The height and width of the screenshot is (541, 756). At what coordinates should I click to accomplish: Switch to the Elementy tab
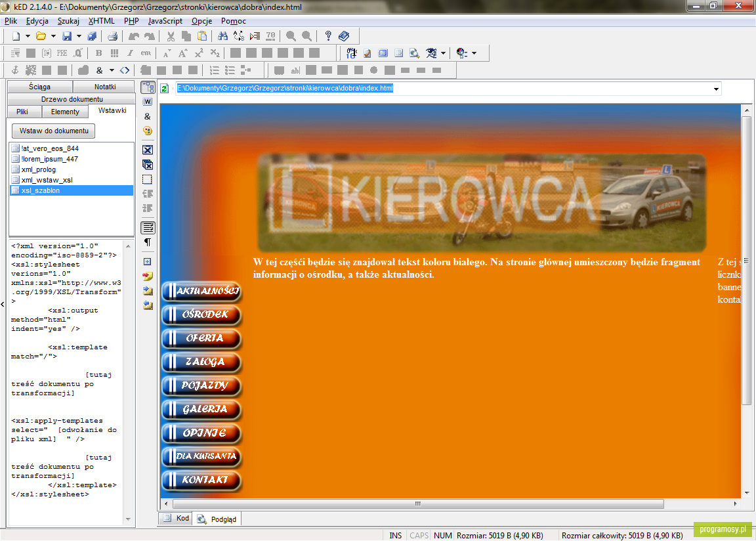(64, 112)
